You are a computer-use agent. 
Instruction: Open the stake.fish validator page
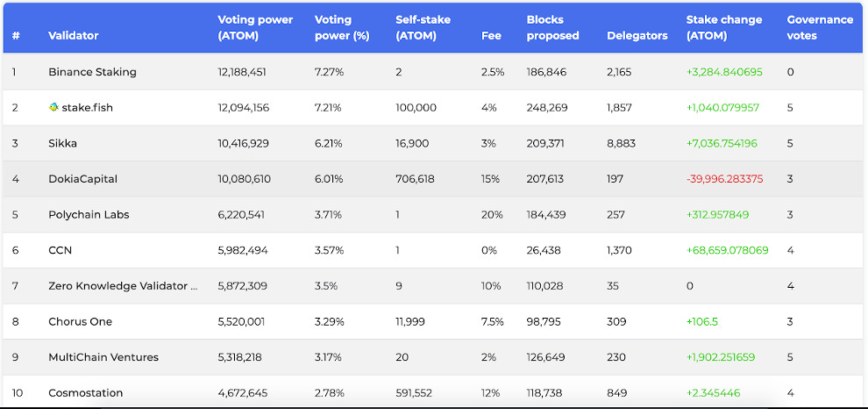tap(87, 107)
